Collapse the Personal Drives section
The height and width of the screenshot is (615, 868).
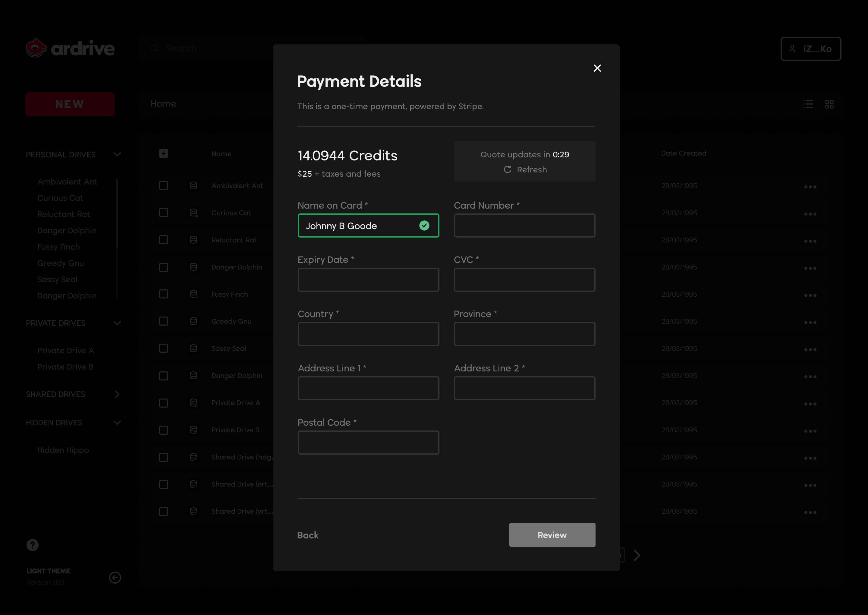tap(117, 155)
